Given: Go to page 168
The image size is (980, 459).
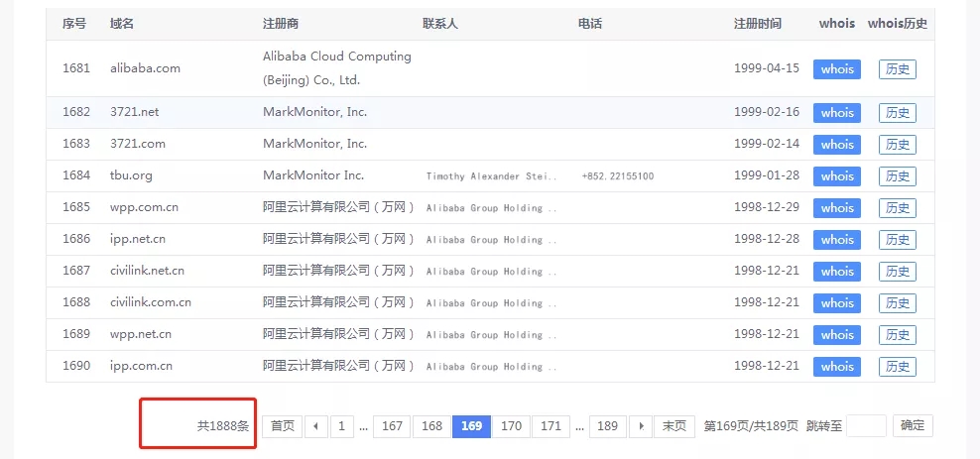Looking at the screenshot, I should tap(431, 426).
